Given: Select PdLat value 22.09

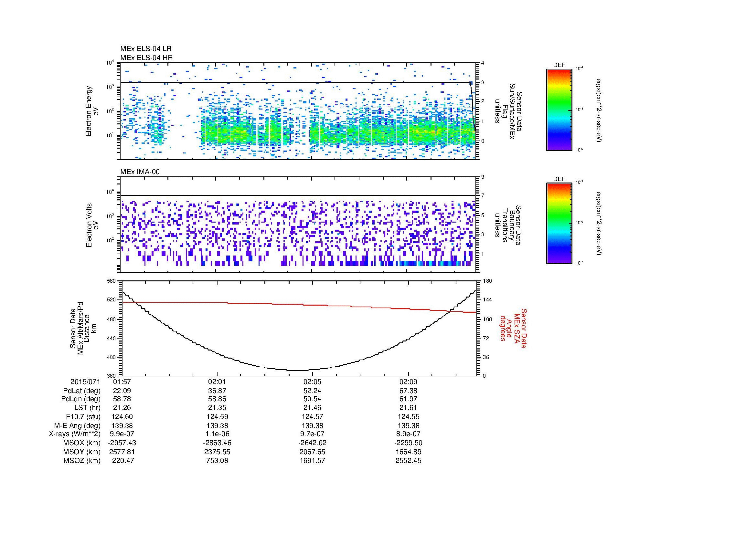Looking at the screenshot, I should [x=122, y=391].
